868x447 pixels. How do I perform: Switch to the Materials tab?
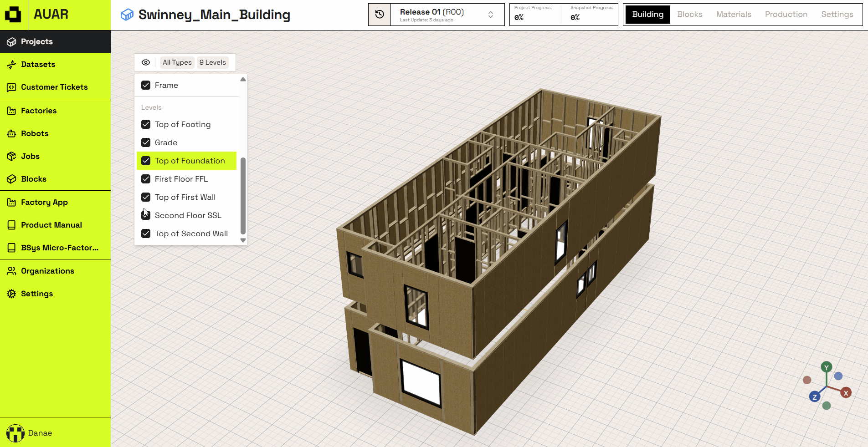click(733, 14)
